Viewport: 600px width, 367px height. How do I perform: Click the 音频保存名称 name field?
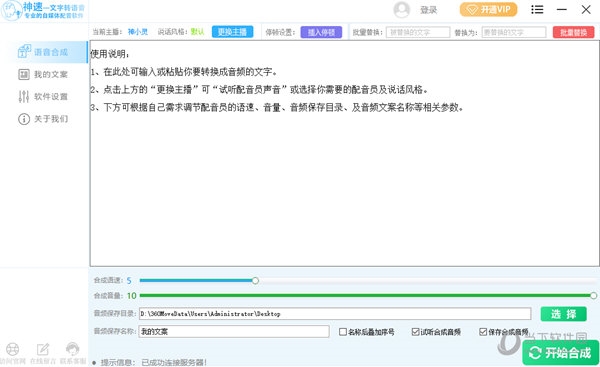coord(234,331)
